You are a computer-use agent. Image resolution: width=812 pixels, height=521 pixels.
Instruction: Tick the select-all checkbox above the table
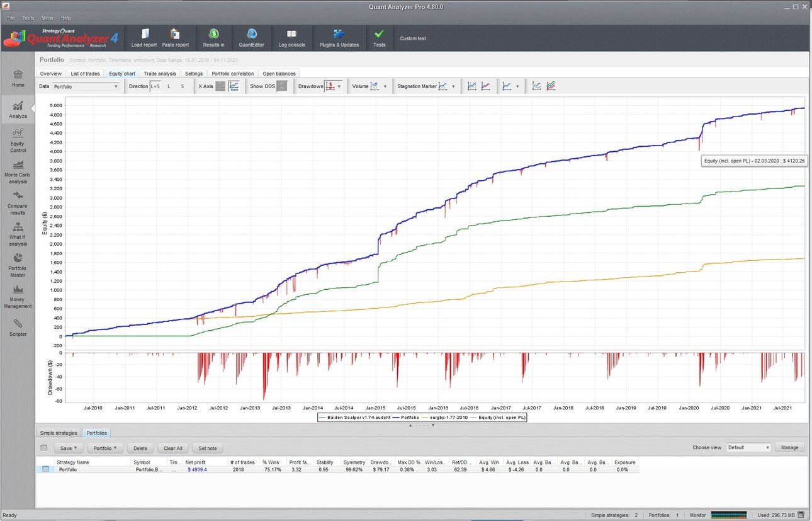point(43,448)
